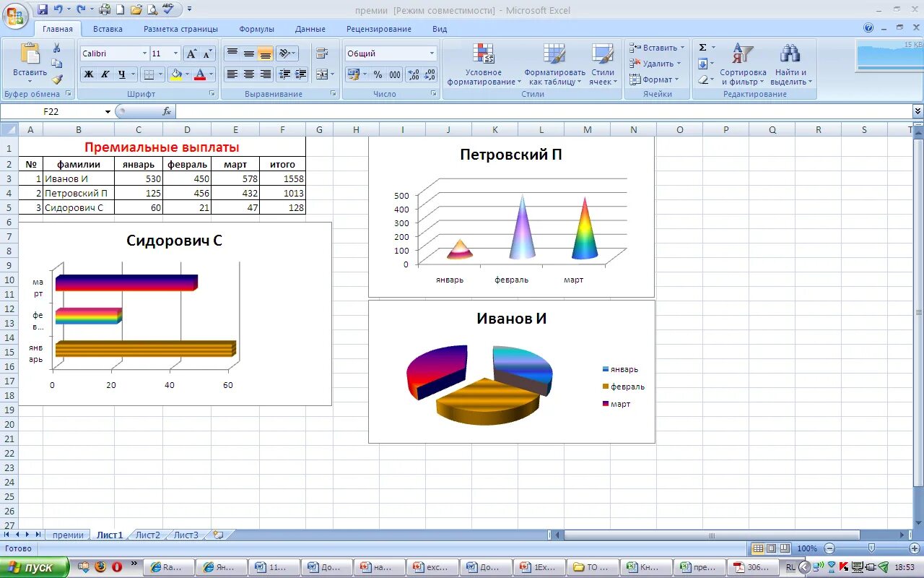Switch to the Формулы tab
This screenshot has height=578, width=924.
point(257,29)
